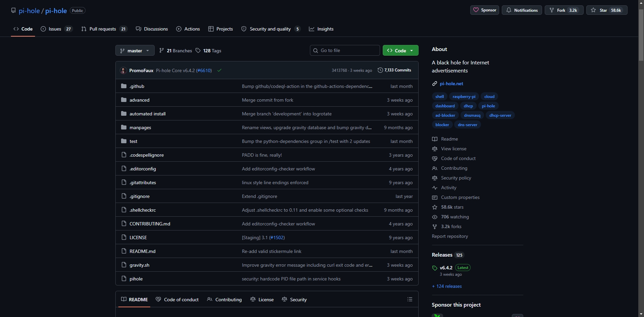
Task: Click the file icon for LICENSE
Action: point(124,237)
